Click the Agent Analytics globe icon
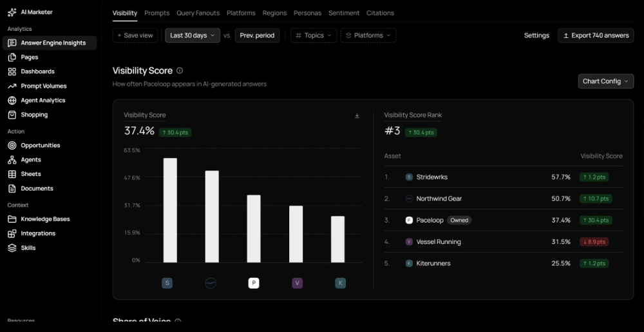644x332 pixels. click(12, 101)
